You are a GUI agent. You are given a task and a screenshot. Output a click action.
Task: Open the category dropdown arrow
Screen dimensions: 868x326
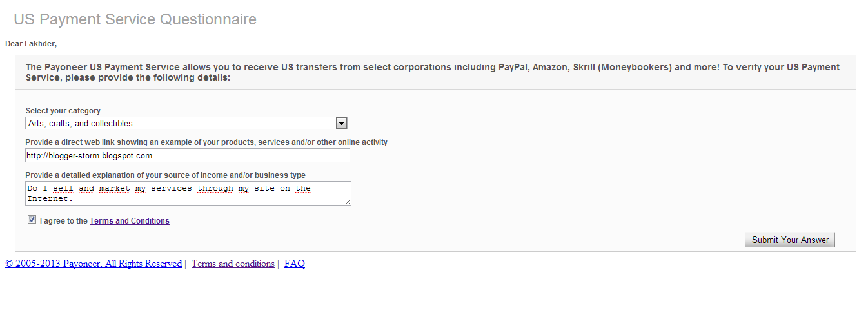pos(342,123)
